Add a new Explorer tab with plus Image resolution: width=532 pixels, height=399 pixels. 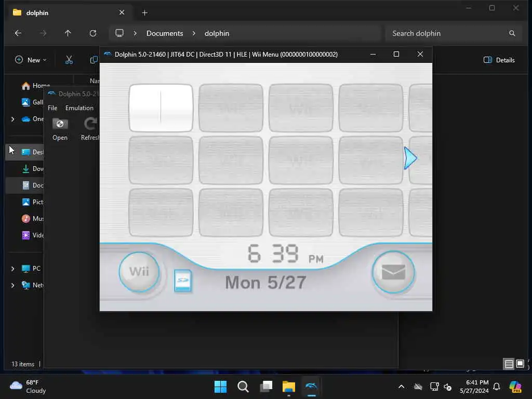point(144,13)
